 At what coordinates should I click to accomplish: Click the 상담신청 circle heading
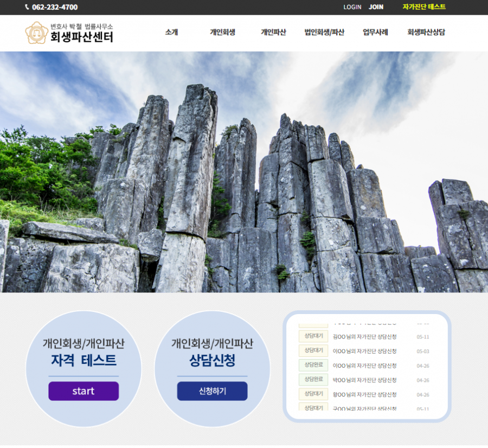tap(212, 360)
